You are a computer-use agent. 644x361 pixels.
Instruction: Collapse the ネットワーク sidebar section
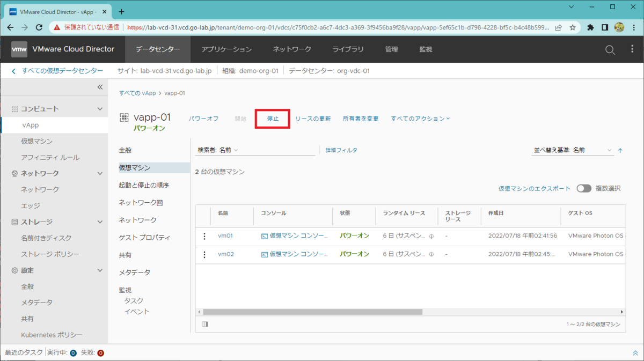pos(100,173)
